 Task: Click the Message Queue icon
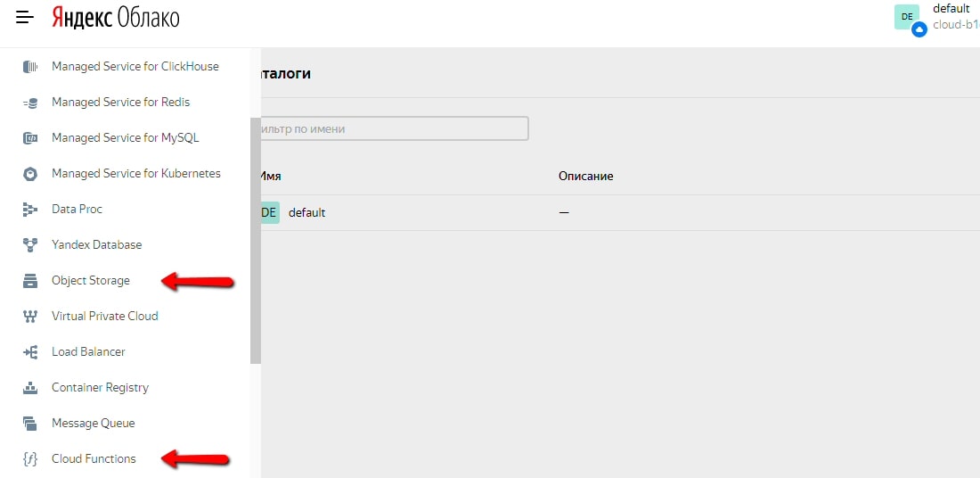coord(30,424)
